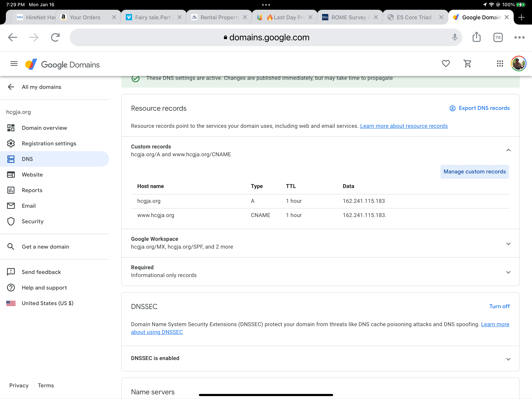Open the tab switcher showing 74
This screenshot has height=399, width=532.
(498, 37)
